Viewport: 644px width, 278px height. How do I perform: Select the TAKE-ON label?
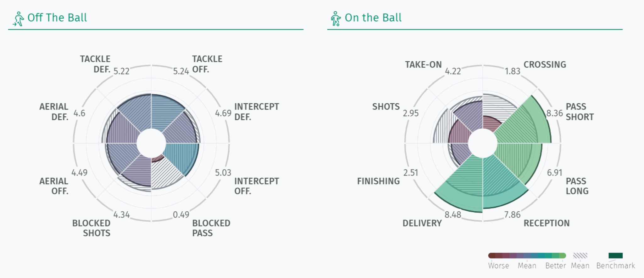point(423,65)
